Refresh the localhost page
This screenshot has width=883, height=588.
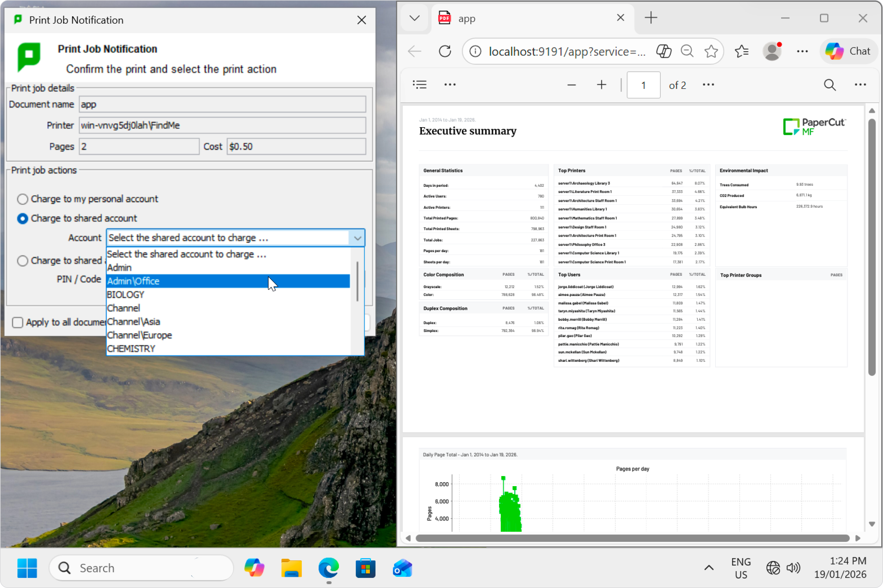(x=445, y=51)
